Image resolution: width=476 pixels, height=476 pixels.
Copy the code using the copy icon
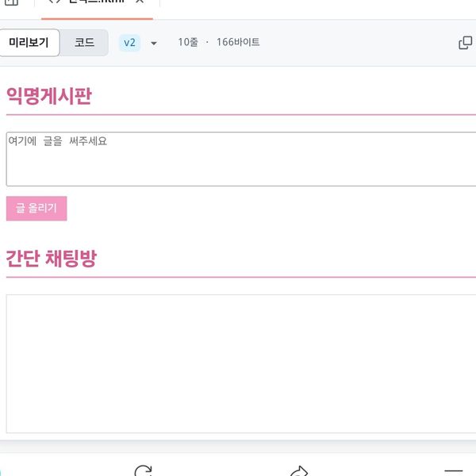[466, 43]
